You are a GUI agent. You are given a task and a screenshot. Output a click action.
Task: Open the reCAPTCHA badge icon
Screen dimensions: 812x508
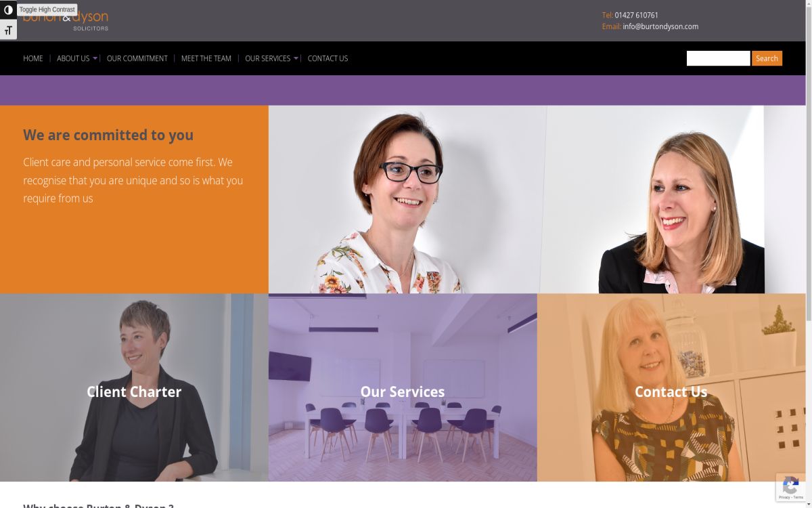790,488
